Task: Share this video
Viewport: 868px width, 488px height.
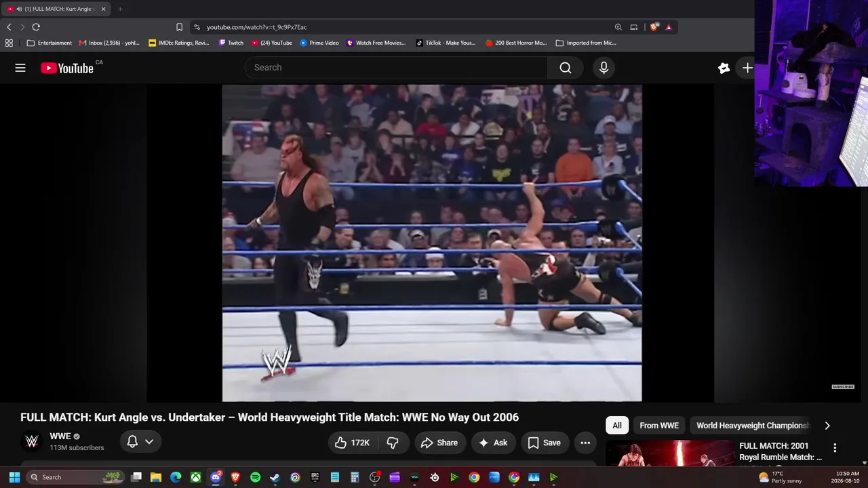Action: 439,443
